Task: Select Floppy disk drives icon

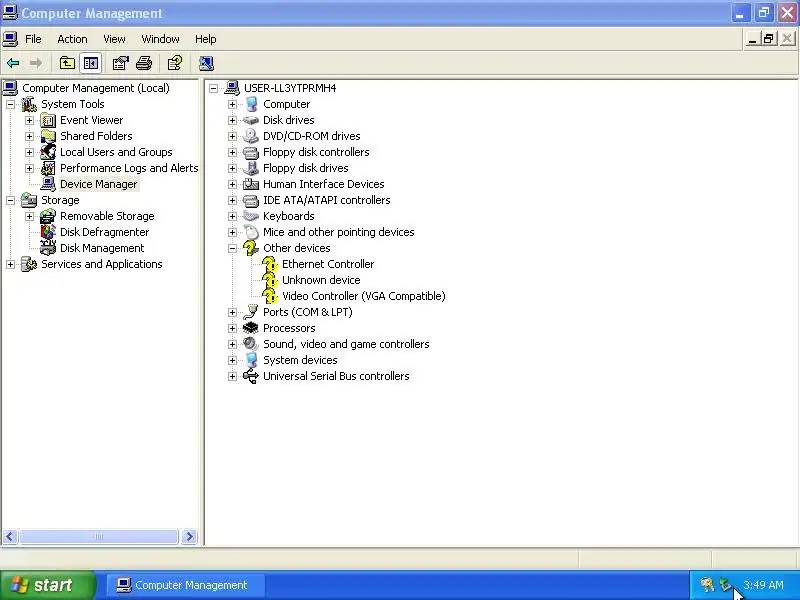Action: pos(251,168)
